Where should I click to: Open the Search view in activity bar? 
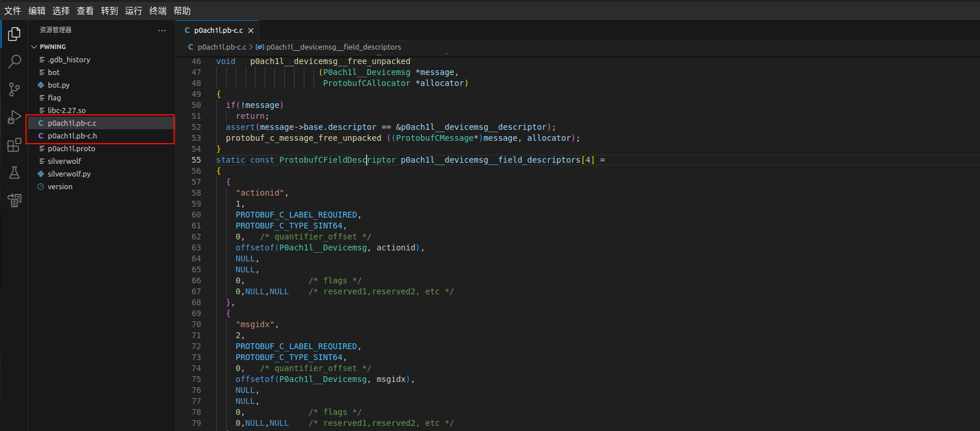[14, 61]
